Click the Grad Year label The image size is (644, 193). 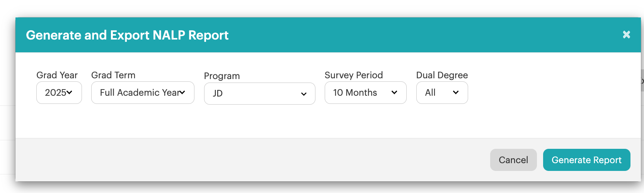pyautogui.click(x=57, y=75)
